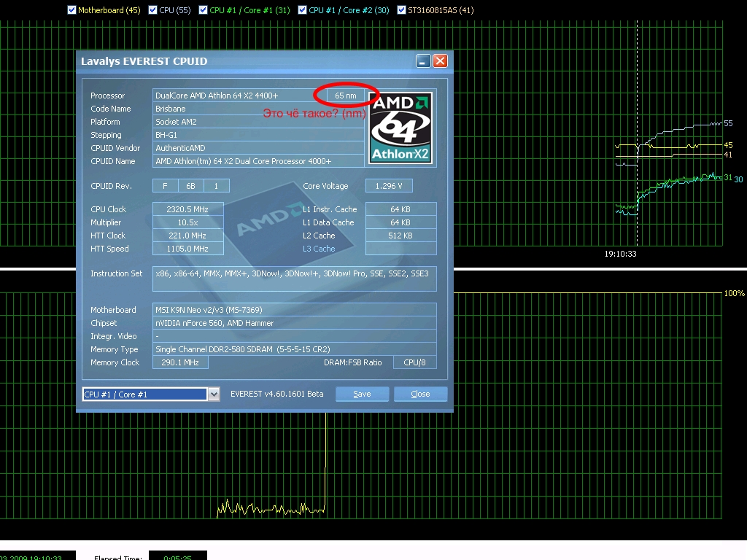The height and width of the screenshot is (560, 747).
Task: Click the Core Voltage 1.296 V value
Action: (389, 186)
